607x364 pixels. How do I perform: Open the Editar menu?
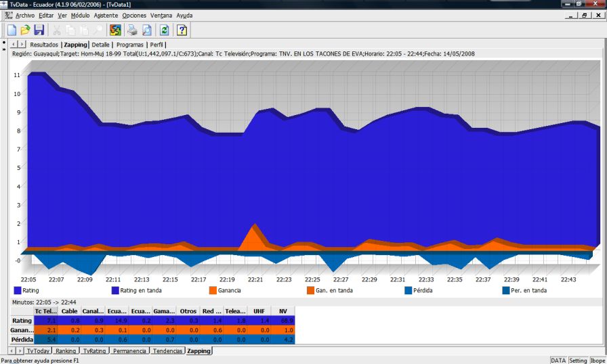click(46, 16)
